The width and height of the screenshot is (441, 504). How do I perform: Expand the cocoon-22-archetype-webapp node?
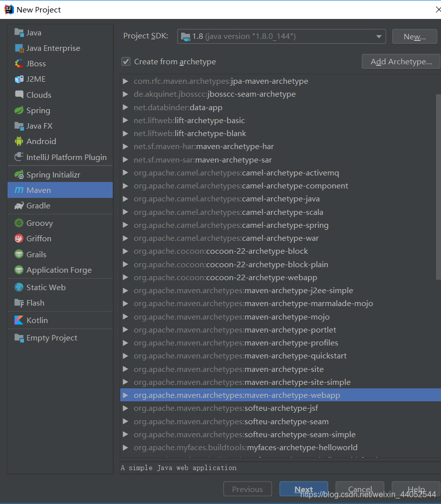(x=125, y=277)
